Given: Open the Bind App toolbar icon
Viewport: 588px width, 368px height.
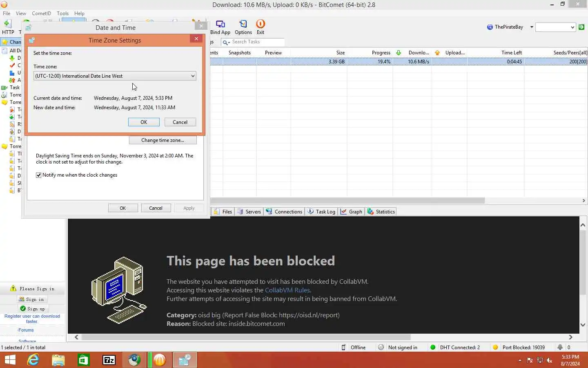Looking at the screenshot, I should tap(220, 27).
